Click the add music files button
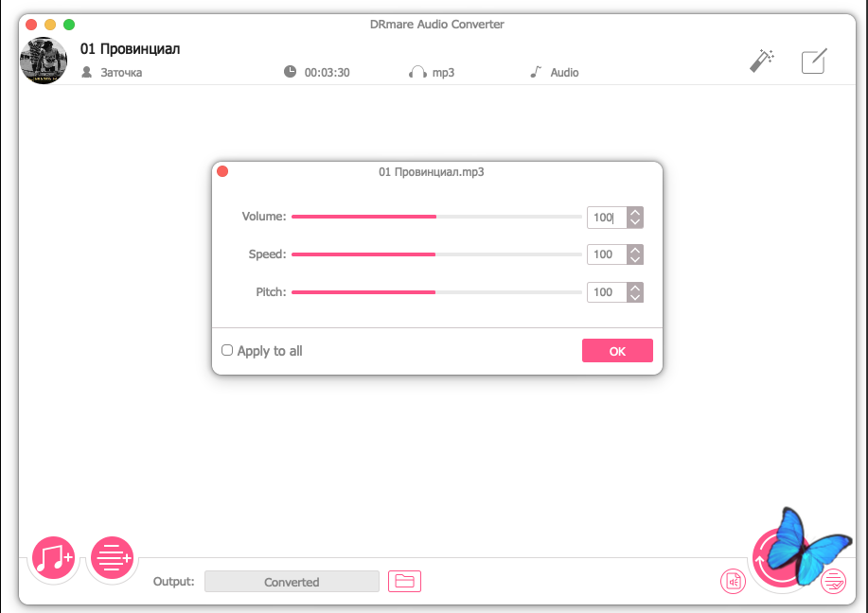This screenshot has height=613, width=868. pos(53,558)
